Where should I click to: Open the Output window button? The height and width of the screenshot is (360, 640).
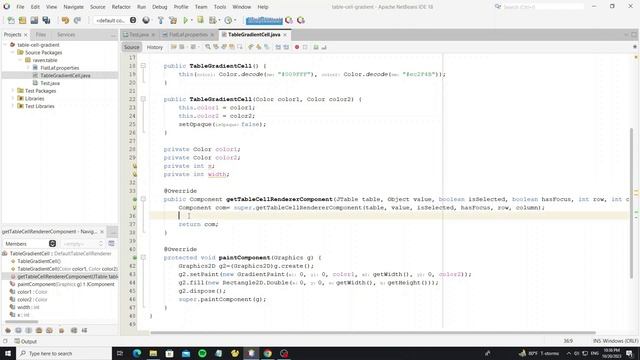25,341
